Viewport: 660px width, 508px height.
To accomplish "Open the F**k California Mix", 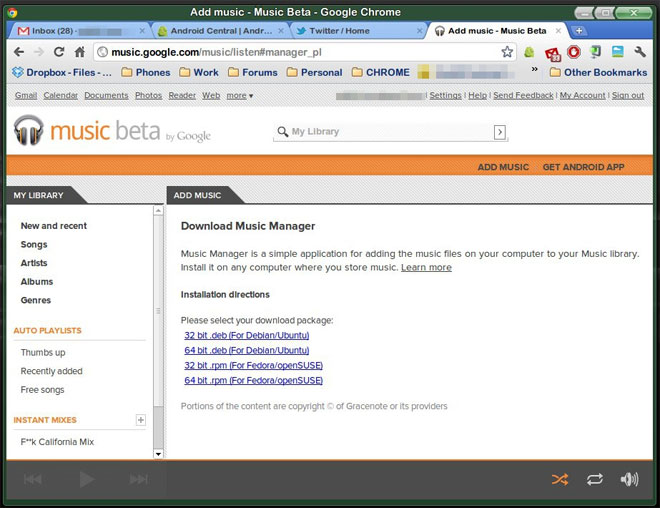I will 57,442.
